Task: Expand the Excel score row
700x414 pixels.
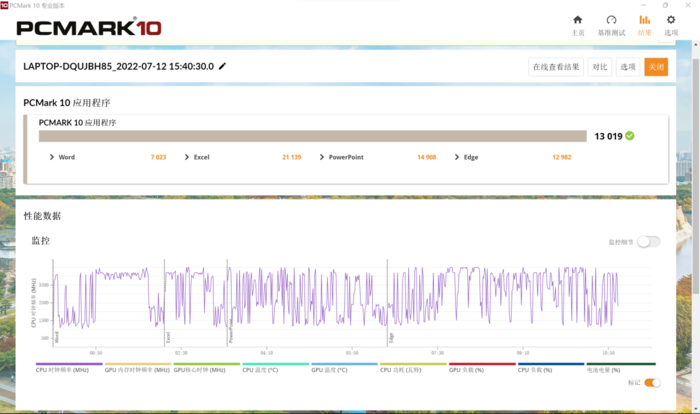Action: 187,157
